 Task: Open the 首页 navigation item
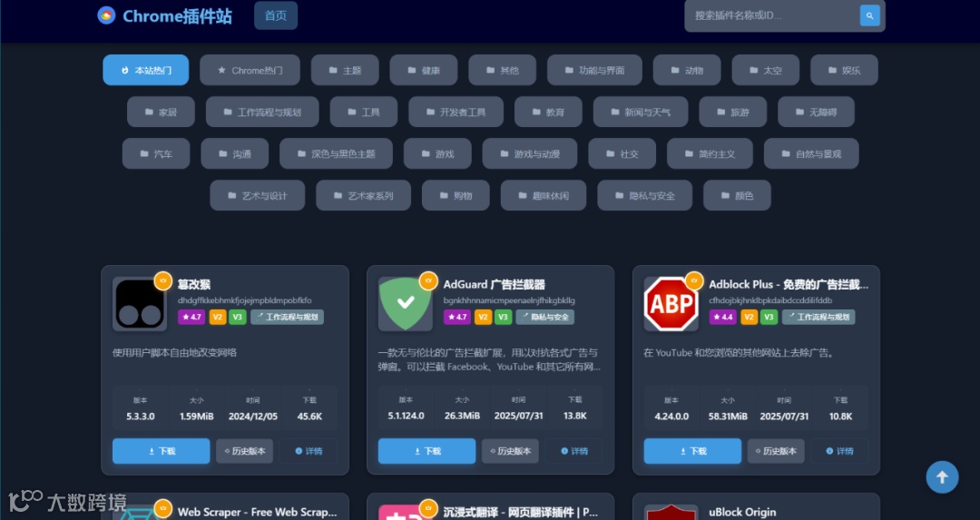click(276, 15)
